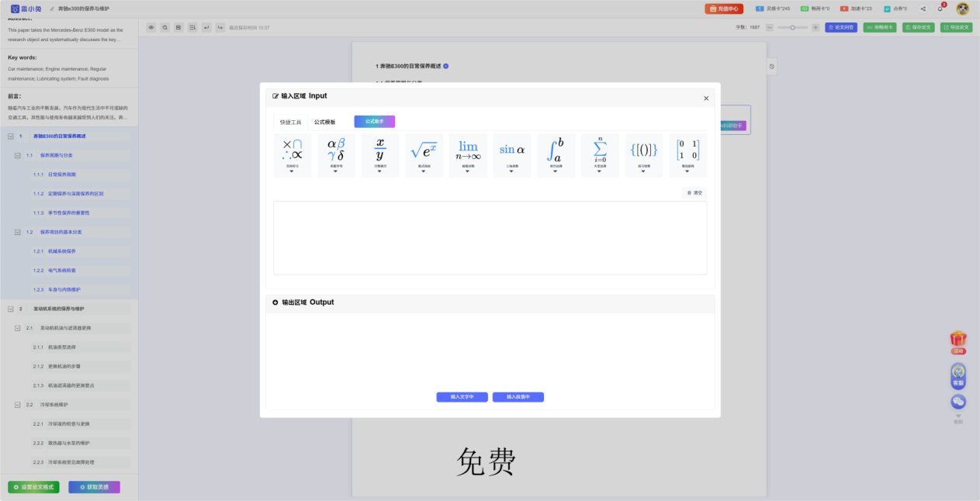Open the fraction x over y formula group
The image size is (980, 501).
click(x=380, y=155)
